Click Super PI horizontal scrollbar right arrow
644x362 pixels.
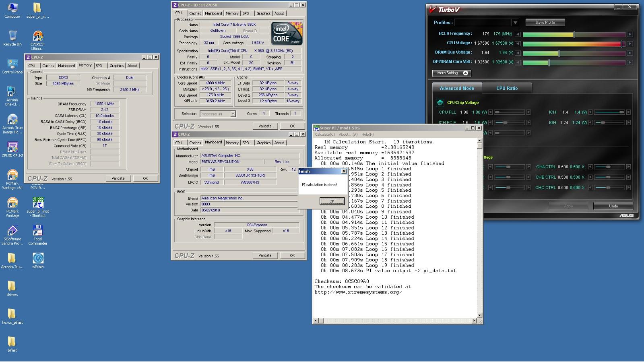(x=474, y=321)
